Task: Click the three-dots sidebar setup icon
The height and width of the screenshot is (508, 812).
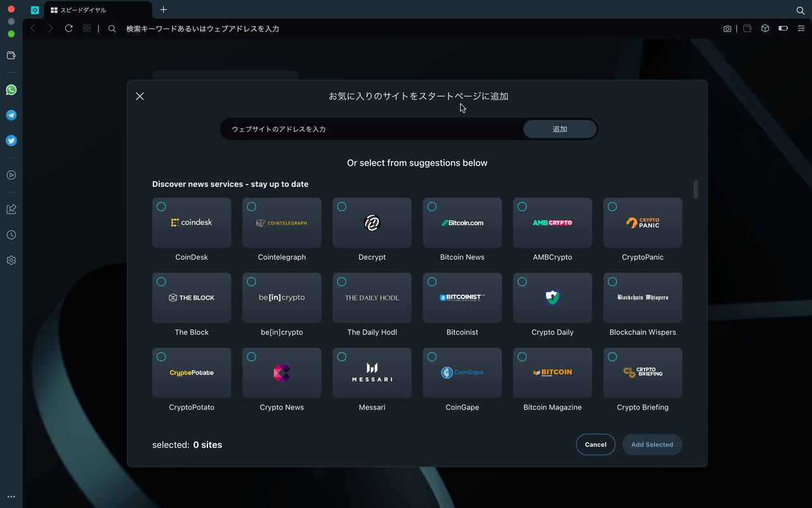Action: (11, 497)
